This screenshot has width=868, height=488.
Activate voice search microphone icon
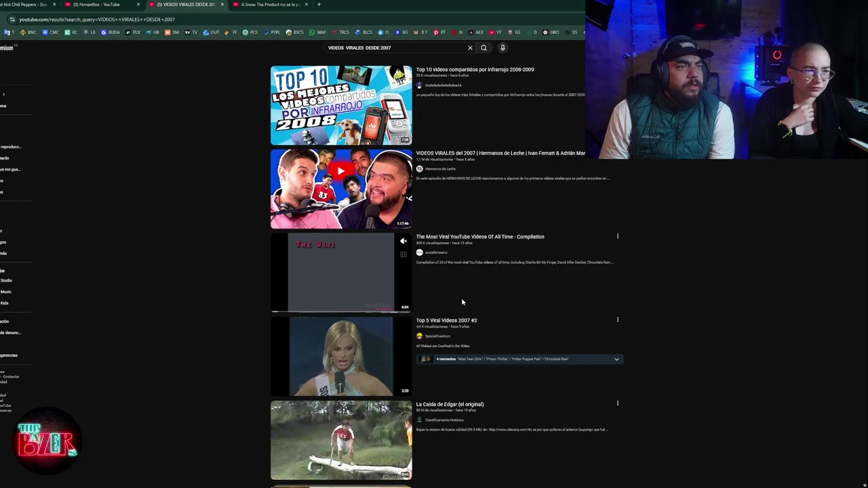[502, 47]
